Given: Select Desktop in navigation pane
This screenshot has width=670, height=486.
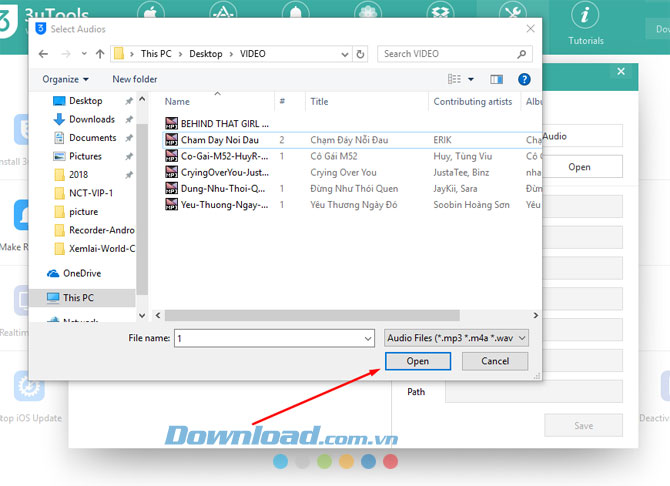Looking at the screenshot, I should [85, 101].
